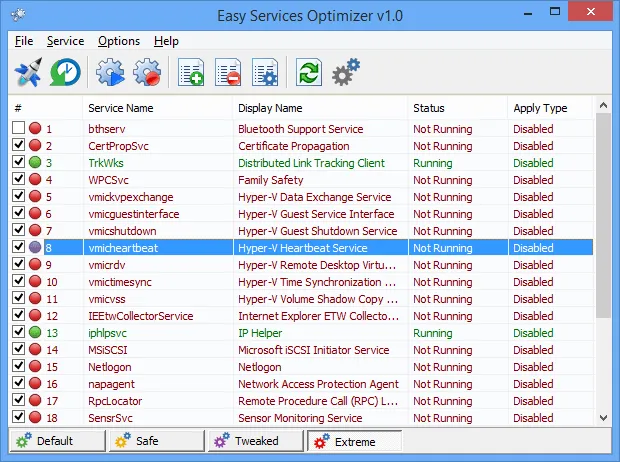Click Microsoft iSCSI Initiator Service text
The image size is (620, 462).
pyautogui.click(x=314, y=350)
